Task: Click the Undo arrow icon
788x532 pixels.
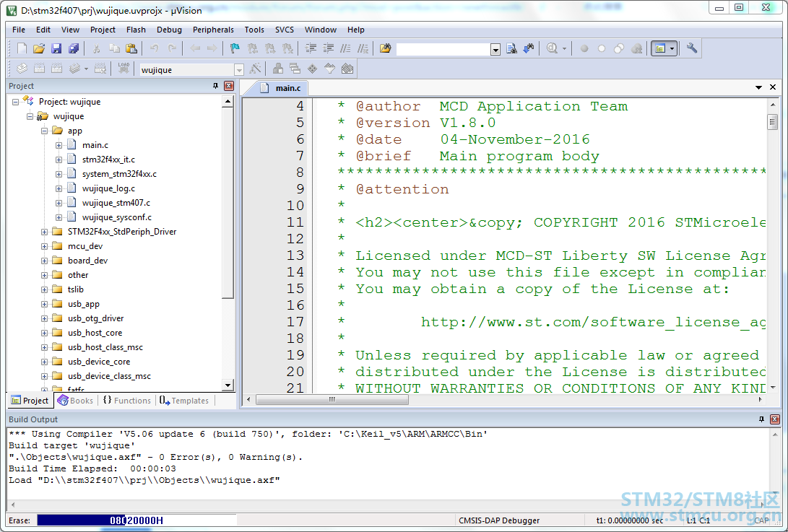Action: pyautogui.click(x=155, y=49)
